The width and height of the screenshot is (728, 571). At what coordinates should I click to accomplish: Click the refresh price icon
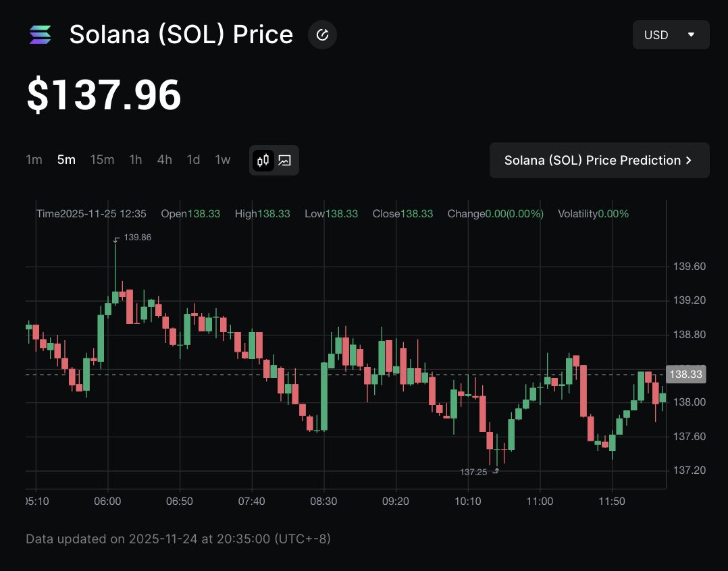pos(322,34)
